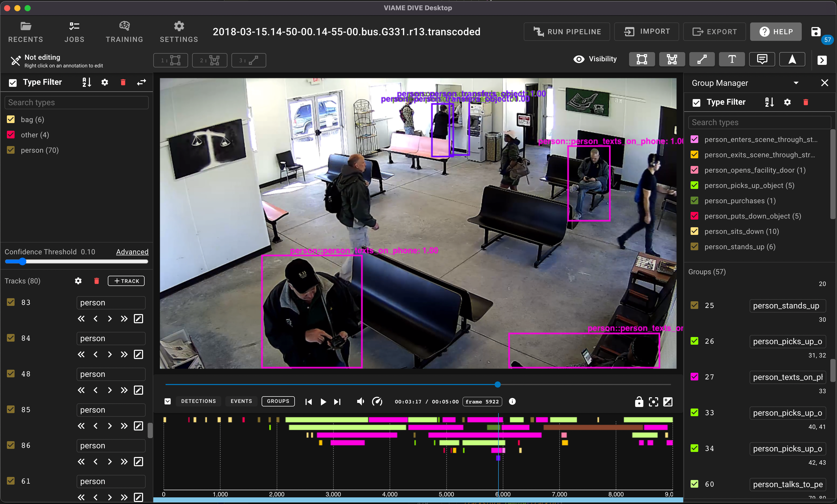The width and height of the screenshot is (837, 504).
Task: Click the lock camera icon
Action: (639, 402)
